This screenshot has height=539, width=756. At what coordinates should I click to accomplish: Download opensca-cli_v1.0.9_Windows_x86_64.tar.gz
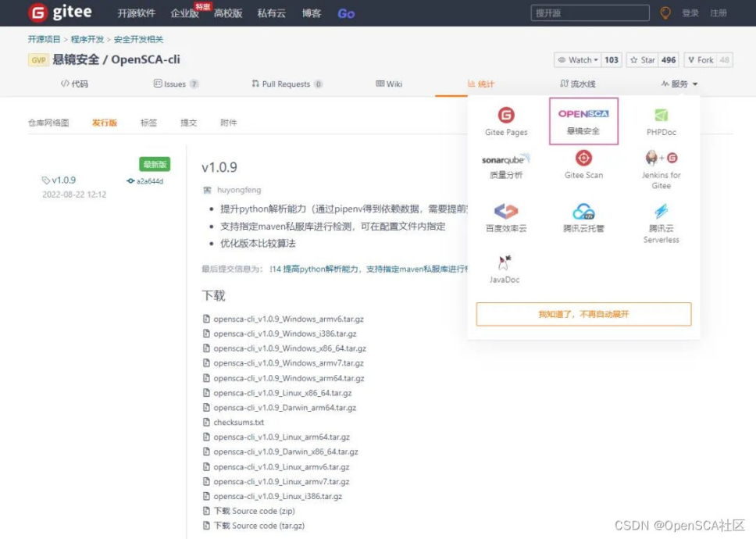click(x=290, y=348)
